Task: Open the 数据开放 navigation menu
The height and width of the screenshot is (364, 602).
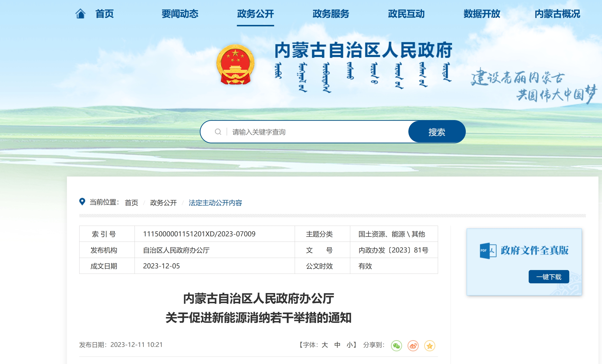Action: tap(481, 14)
